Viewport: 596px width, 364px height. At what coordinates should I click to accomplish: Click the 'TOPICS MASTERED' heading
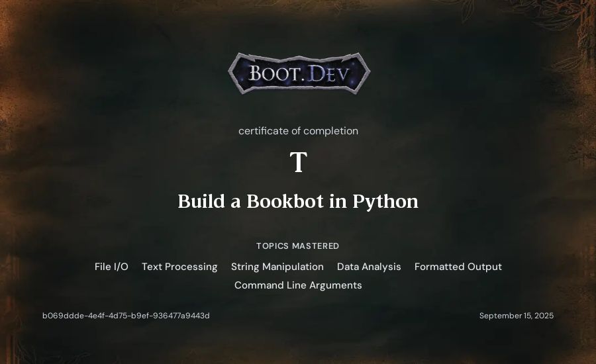point(297,246)
